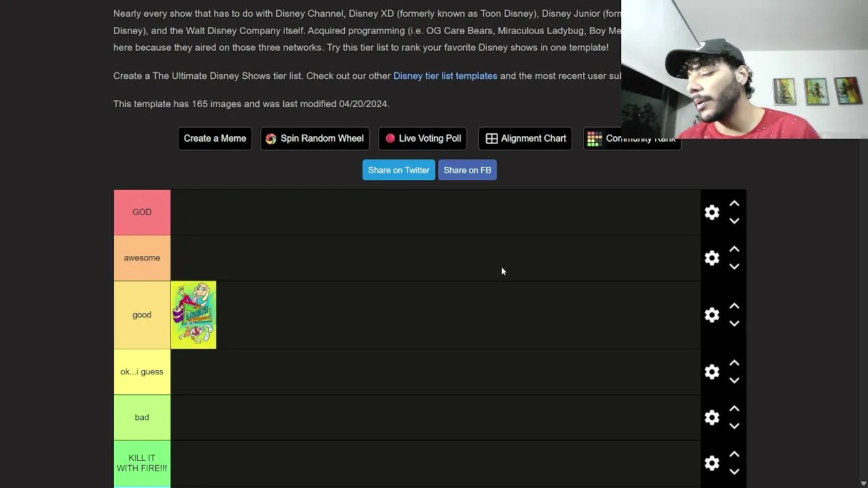Open settings gear for GOD tier row

(711, 212)
